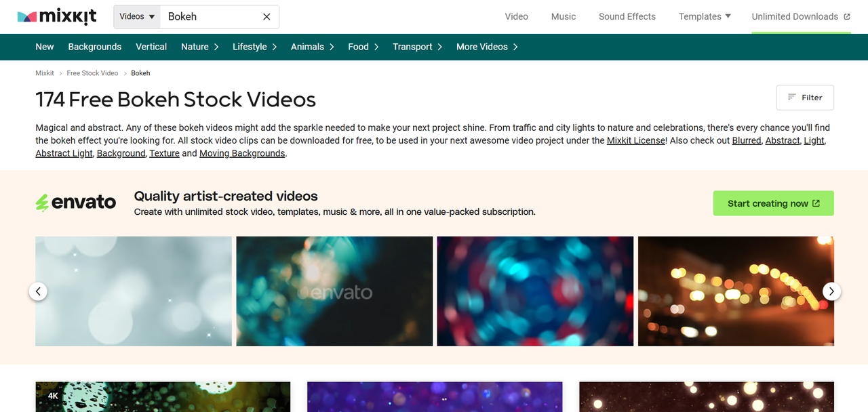Follow the Light link after Abstract
868x412 pixels.
(814, 141)
